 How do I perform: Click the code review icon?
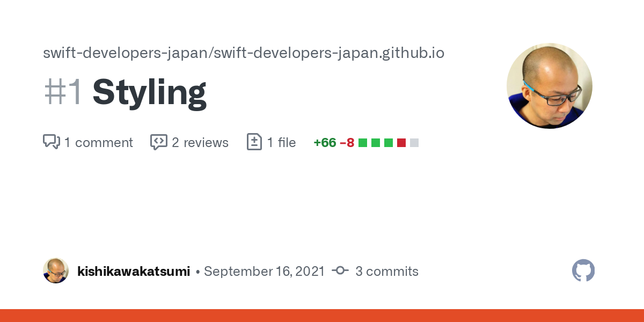[159, 142]
